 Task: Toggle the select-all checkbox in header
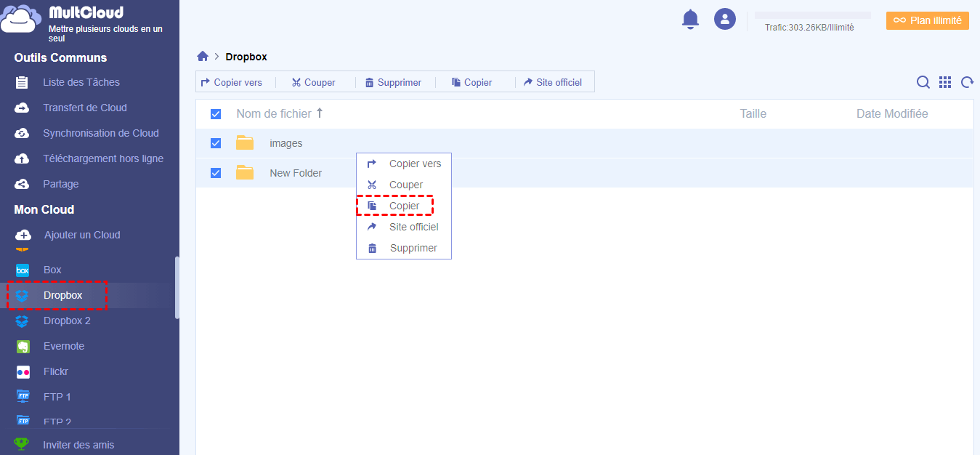pyautogui.click(x=216, y=114)
